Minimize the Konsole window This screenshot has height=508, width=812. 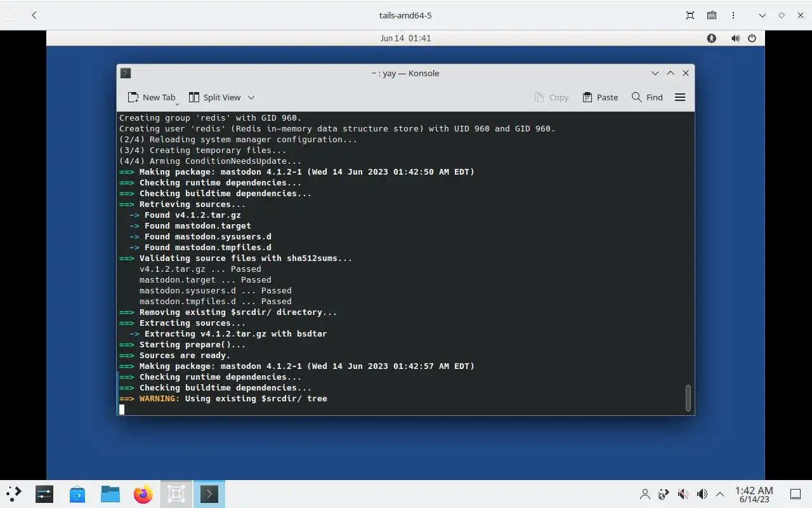655,73
